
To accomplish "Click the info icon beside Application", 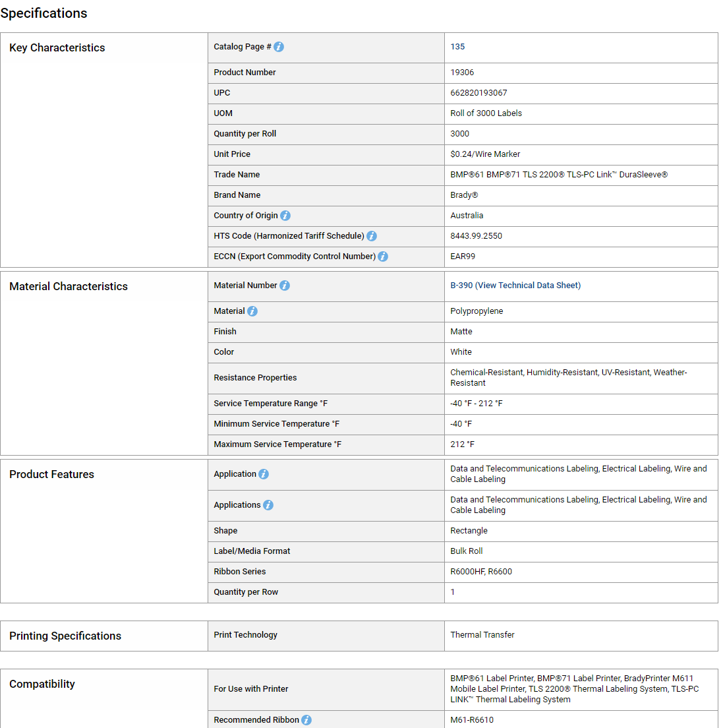I will [x=264, y=474].
